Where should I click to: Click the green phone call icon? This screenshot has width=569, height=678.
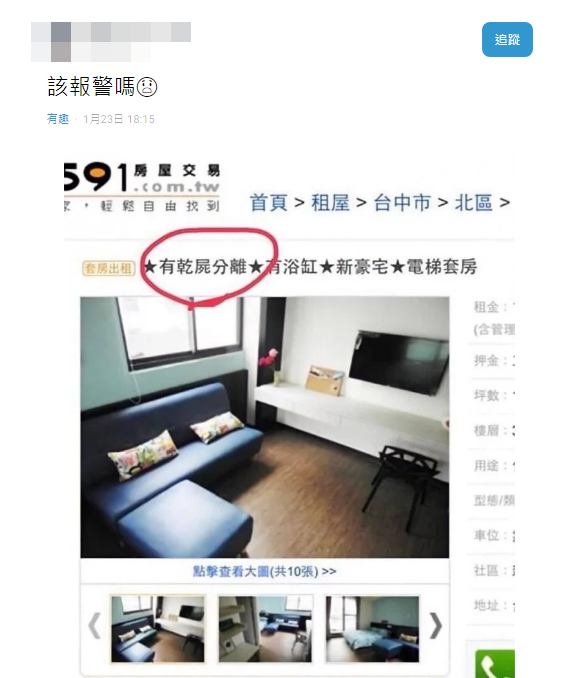tap(495, 664)
